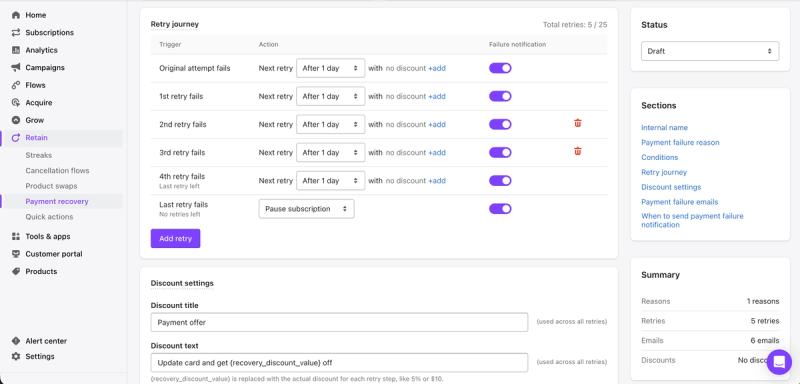Click the Analytics chart icon
The image size is (800, 384).
[16, 50]
